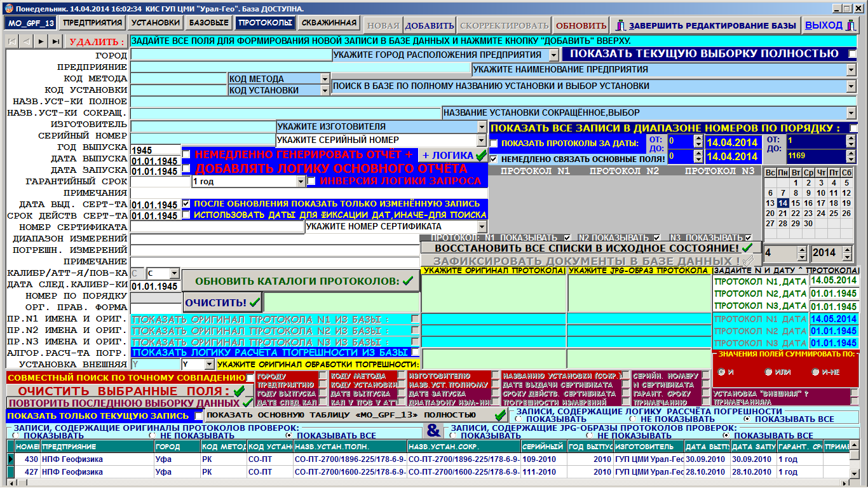Click the red ОБНОВИТЬ button

tap(581, 26)
